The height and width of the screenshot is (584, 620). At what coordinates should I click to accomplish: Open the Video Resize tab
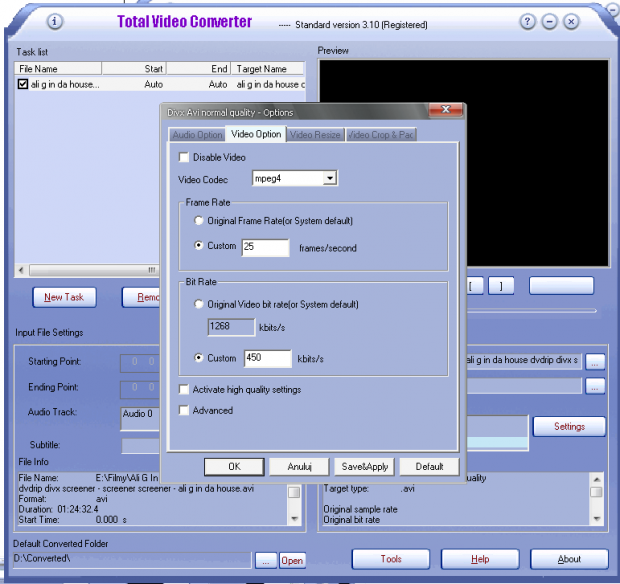315,134
